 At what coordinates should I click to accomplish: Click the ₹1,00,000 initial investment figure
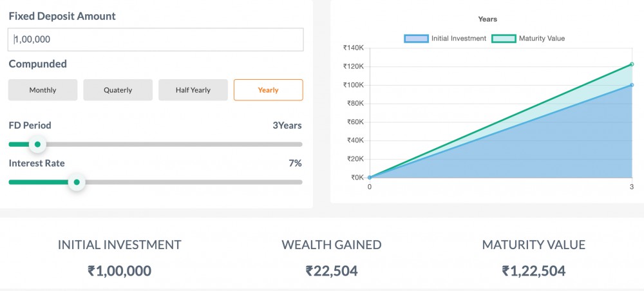click(x=119, y=271)
